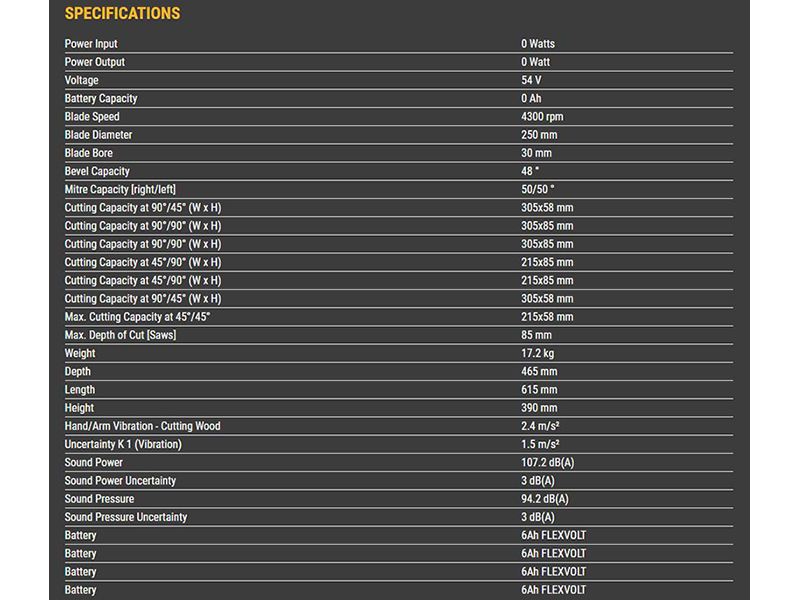This screenshot has width=800, height=600.
Task: Click the 30 mm Blade Bore value
Action: coord(536,153)
